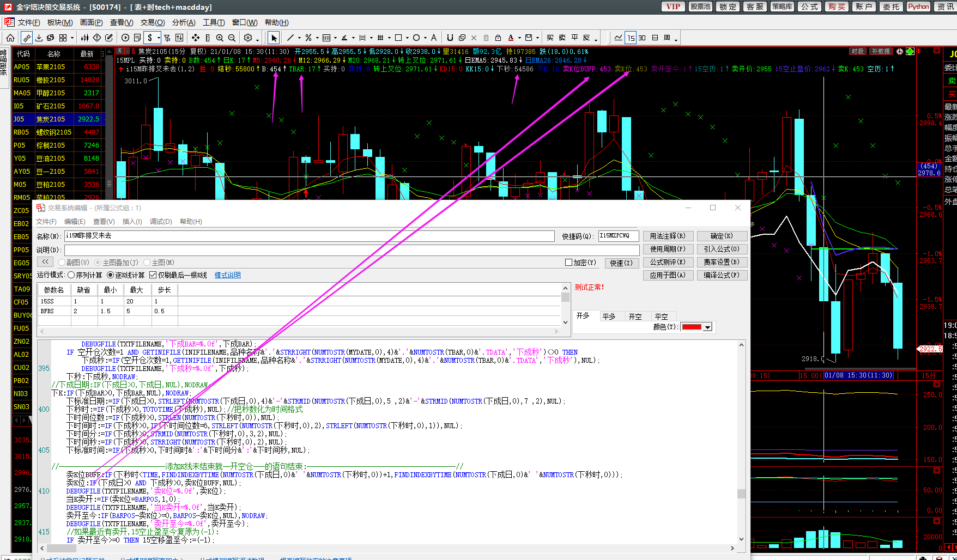Select the ruler measure tool icon
Viewport: 957px width, 560px height.
click(27, 38)
